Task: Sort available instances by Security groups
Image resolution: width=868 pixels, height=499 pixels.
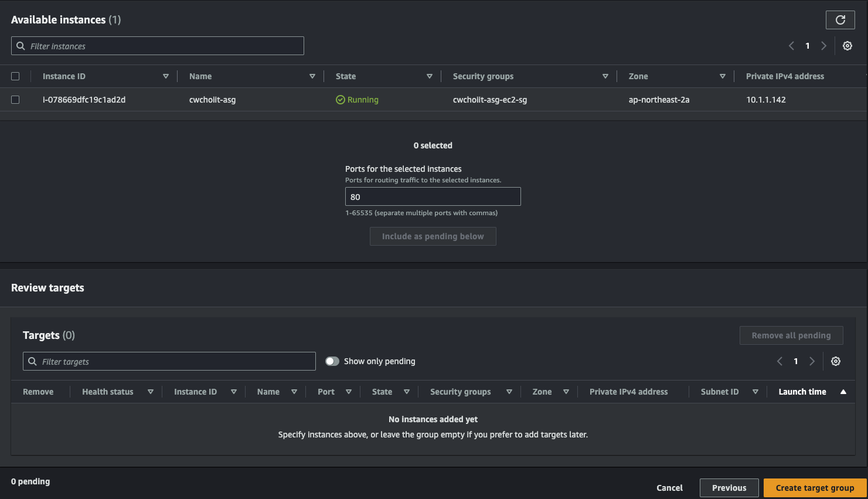Action: 605,76
